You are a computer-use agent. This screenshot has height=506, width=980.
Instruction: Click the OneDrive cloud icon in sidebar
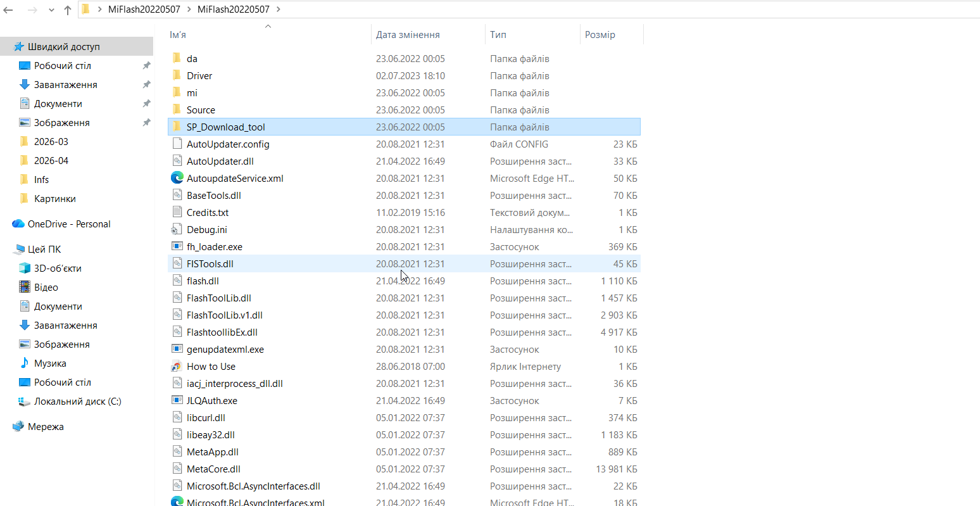(18, 224)
